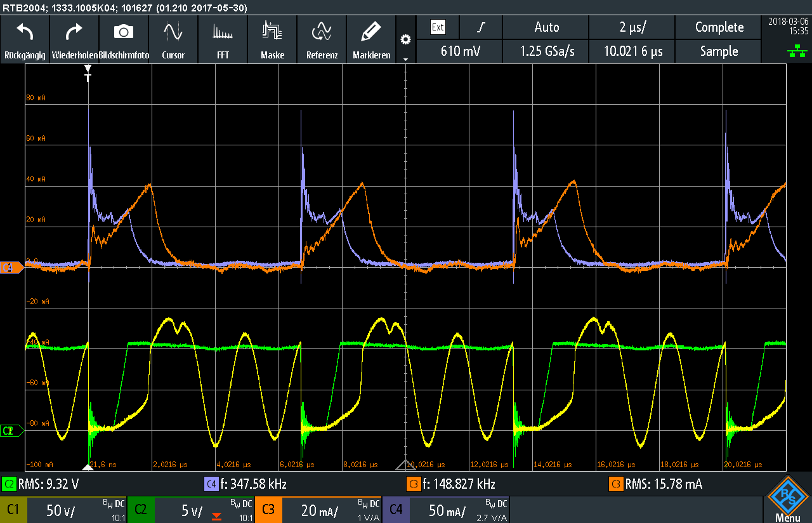View 1.25 GSa/s sample rate field

[546, 51]
